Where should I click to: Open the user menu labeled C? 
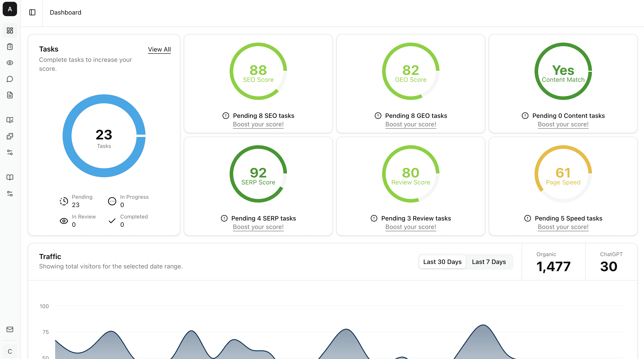[10, 351]
